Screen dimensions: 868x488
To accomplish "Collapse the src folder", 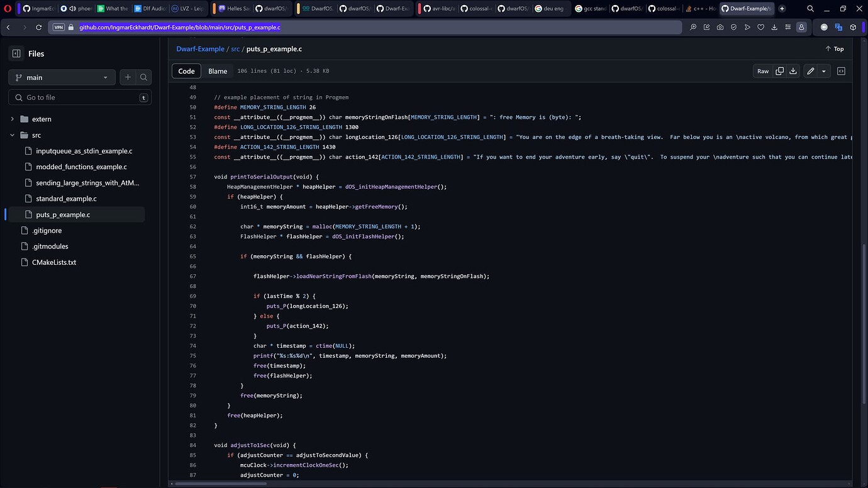I will click(12, 135).
